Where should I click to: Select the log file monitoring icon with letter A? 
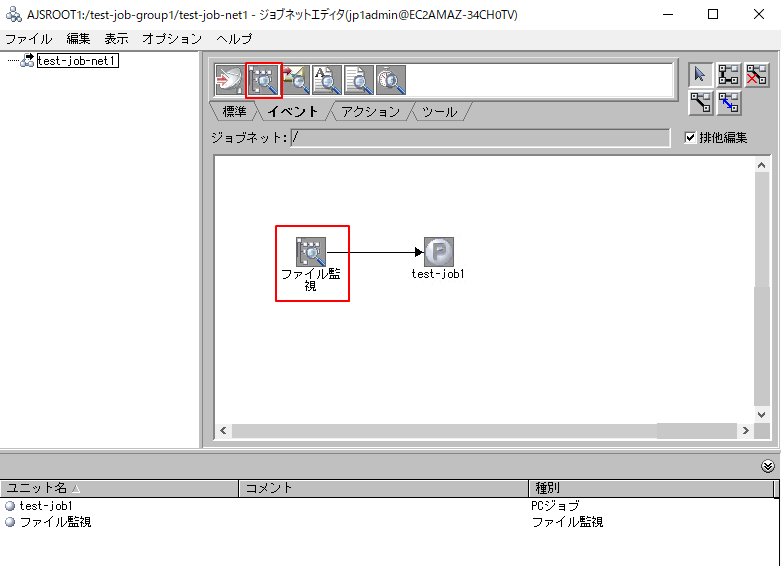327,80
